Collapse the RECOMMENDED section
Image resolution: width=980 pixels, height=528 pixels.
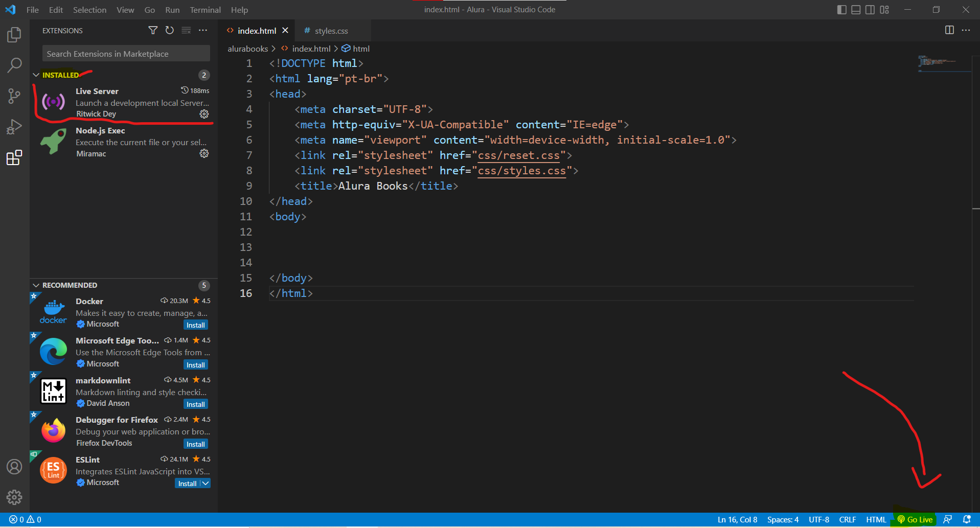pos(36,285)
